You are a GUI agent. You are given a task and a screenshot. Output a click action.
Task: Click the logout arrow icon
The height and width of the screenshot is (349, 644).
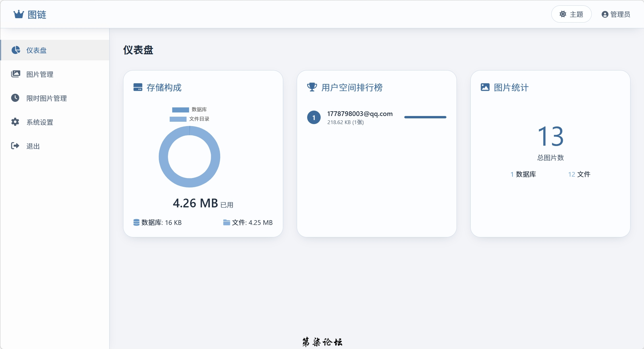(15, 146)
